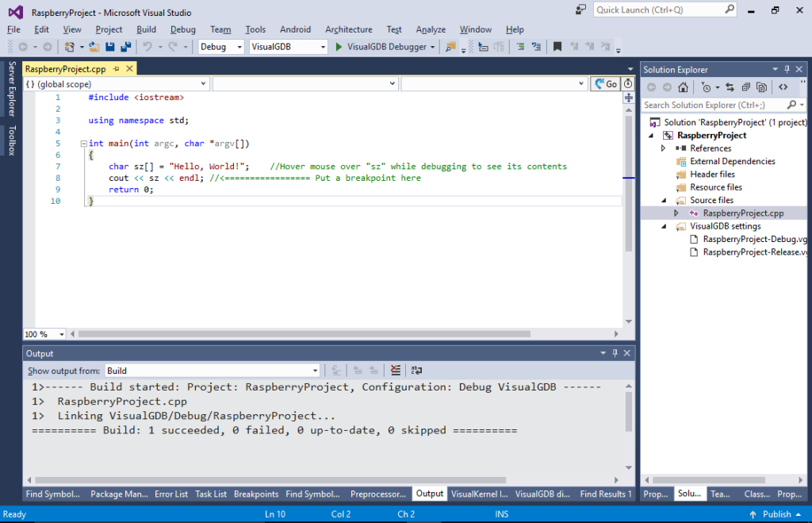
Task: Click the Sync with Active Document arrows
Action: click(x=730, y=87)
